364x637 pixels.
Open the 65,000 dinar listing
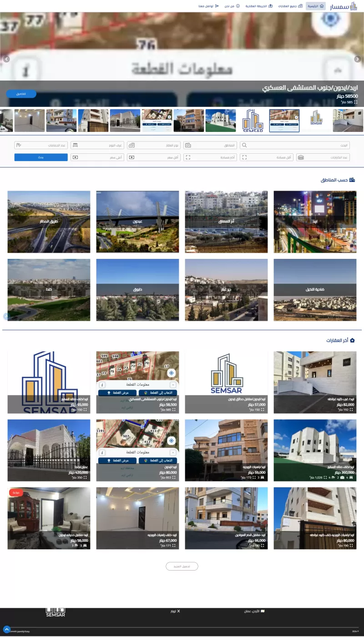click(49, 382)
